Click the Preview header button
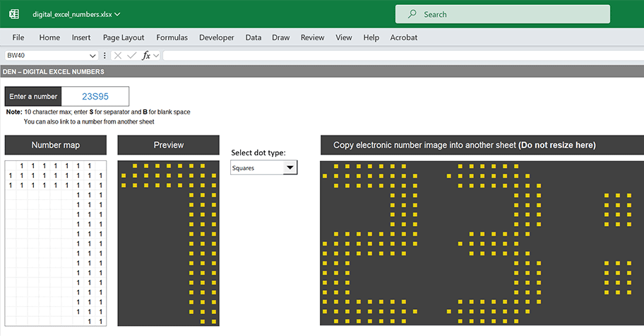644x336 pixels. coord(168,145)
